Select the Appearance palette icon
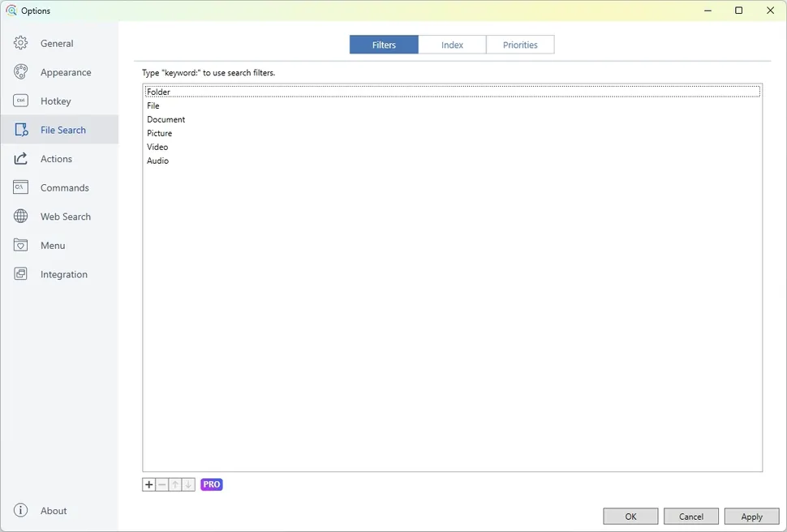The height and width of the screenshot is (532, 787). coord(20,71)
